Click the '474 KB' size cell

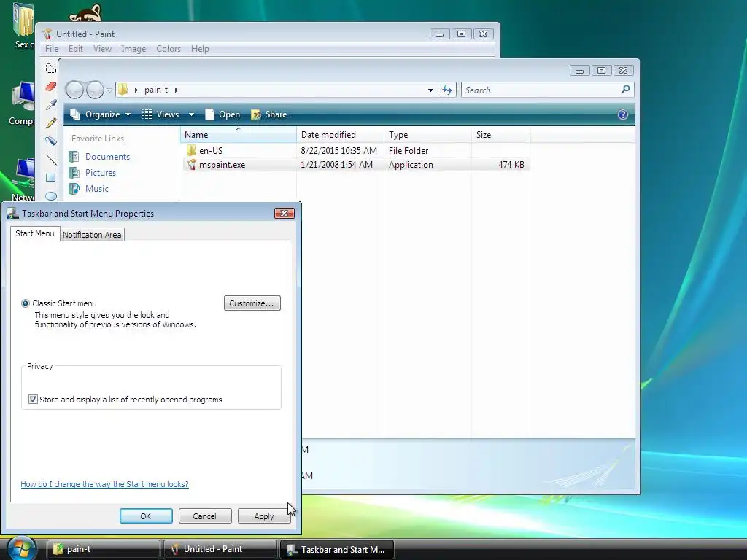tap(511, 165)
